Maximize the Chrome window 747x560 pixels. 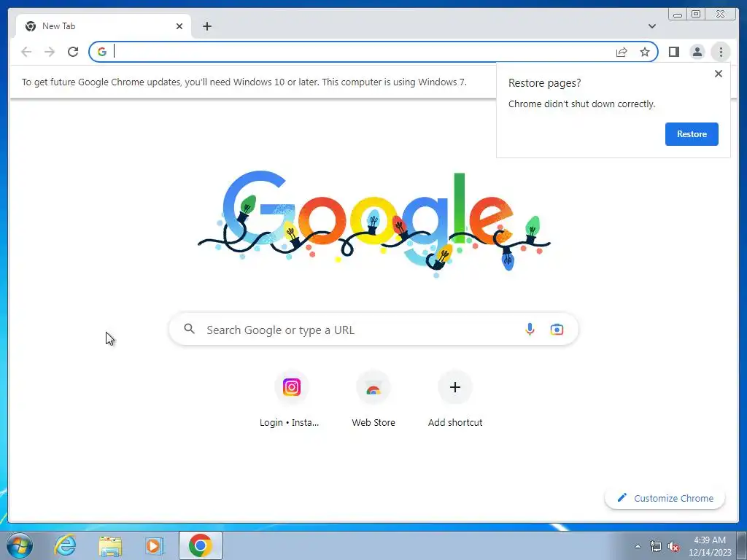pos(696,15)
